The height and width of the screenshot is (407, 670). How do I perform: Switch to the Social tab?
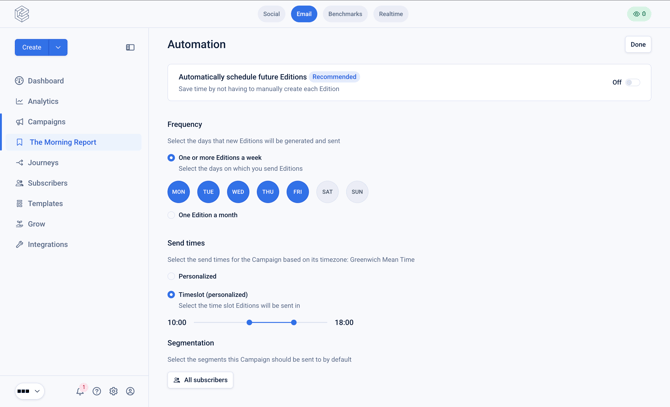[x=271, y=14]
